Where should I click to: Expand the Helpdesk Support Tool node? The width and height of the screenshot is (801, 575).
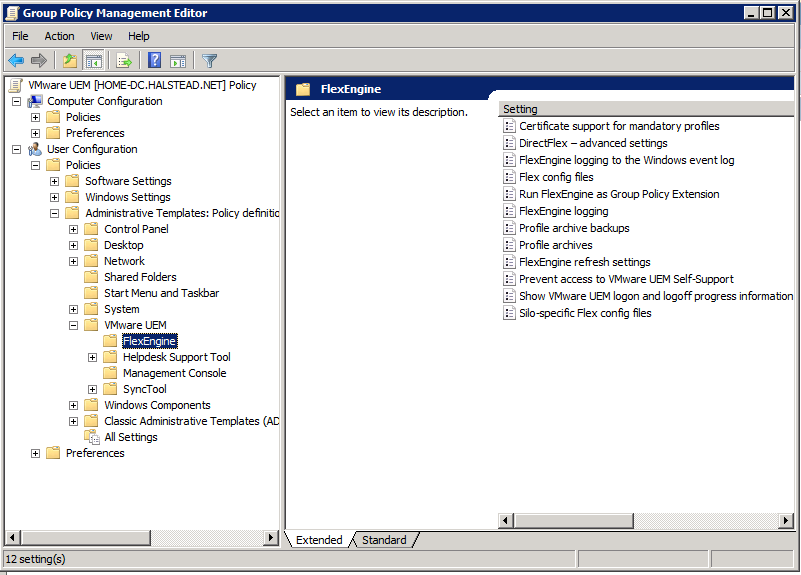(93, 357)
